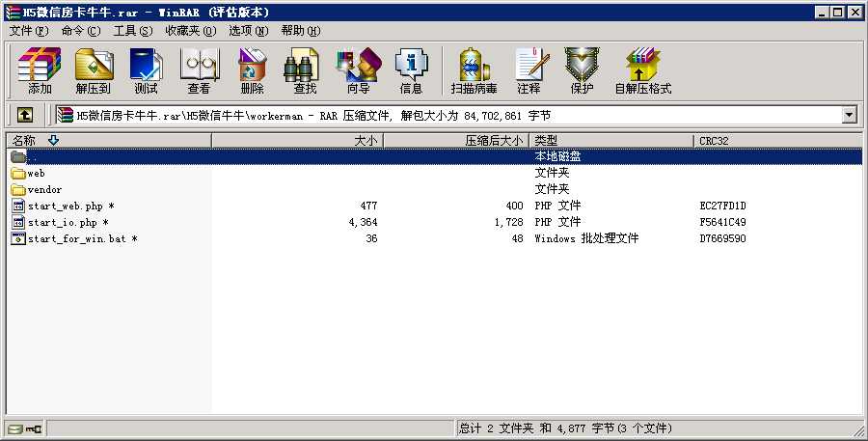Show archive 信息 (Info)
Screen dimensions: 868x441
click(411, 70)
